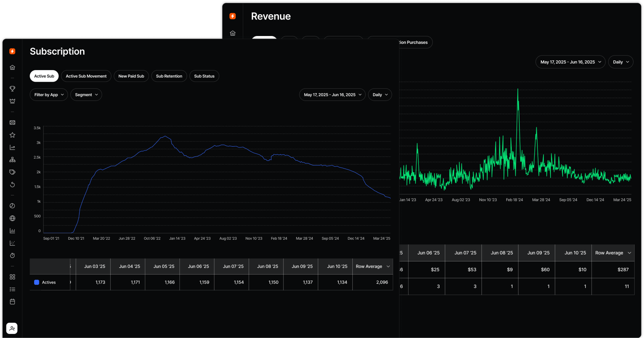The height and width of the screenshot is (338, 644).
Task: Open the line chart analytics icon
Action: [12, 147]
